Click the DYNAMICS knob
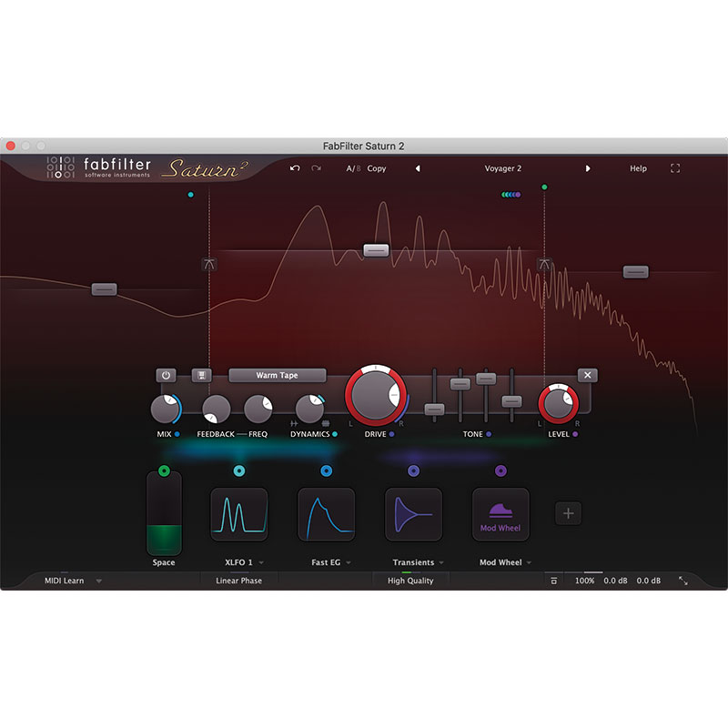This screenshot has width=728, height=728. [309, 409]
